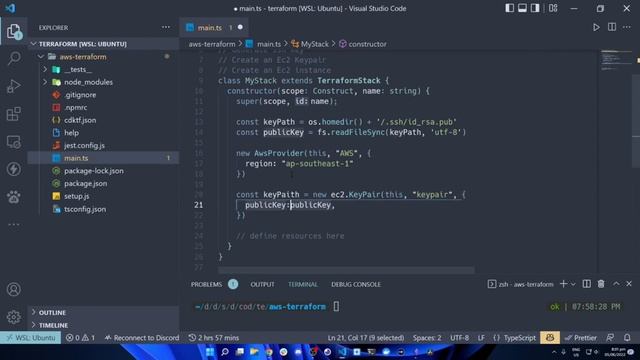Open Run and Debug view

[x=13, y=86]
